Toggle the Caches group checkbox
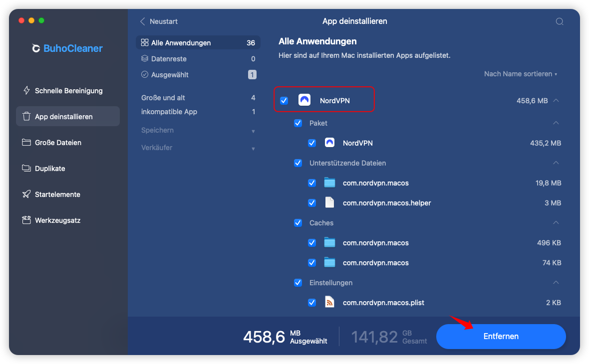 pos(298,222)
